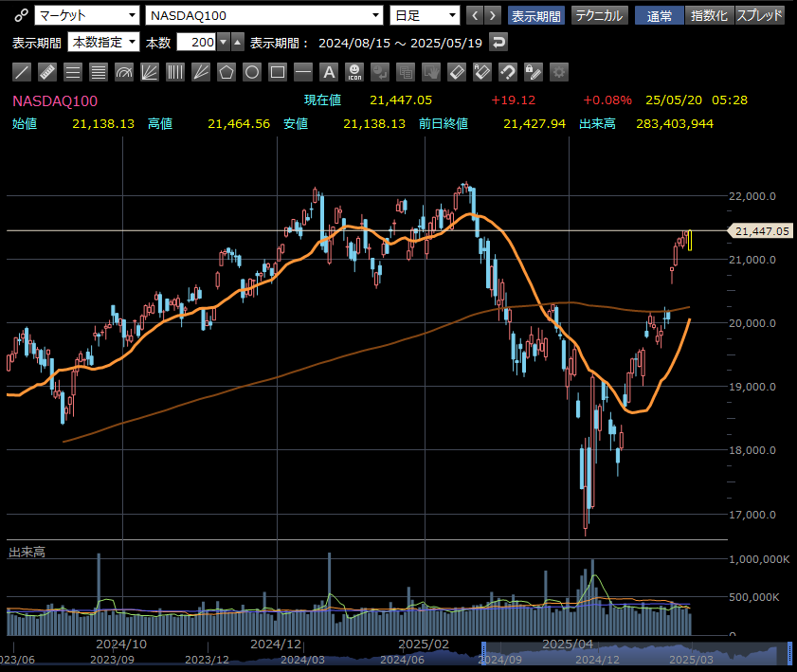Click the 2024/12 date axis label
Viewport: 797px width, 672px height.
(276, 645)
